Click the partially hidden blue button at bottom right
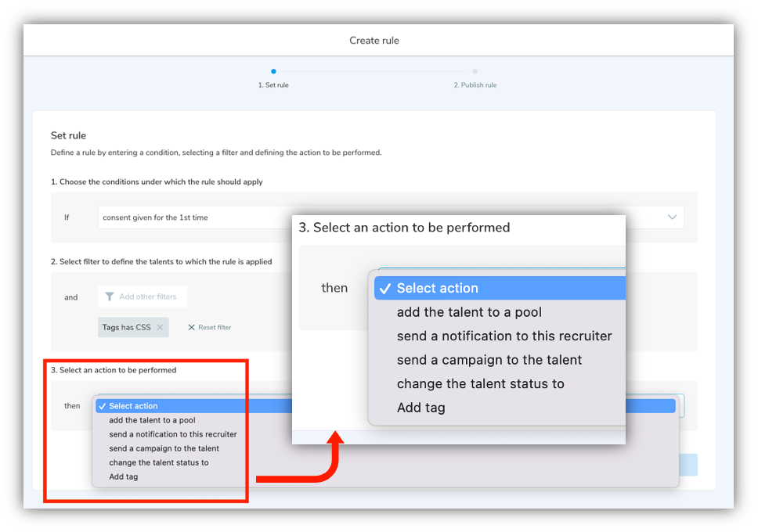This screenshot has height=532, width=758. tap(688, 465)
